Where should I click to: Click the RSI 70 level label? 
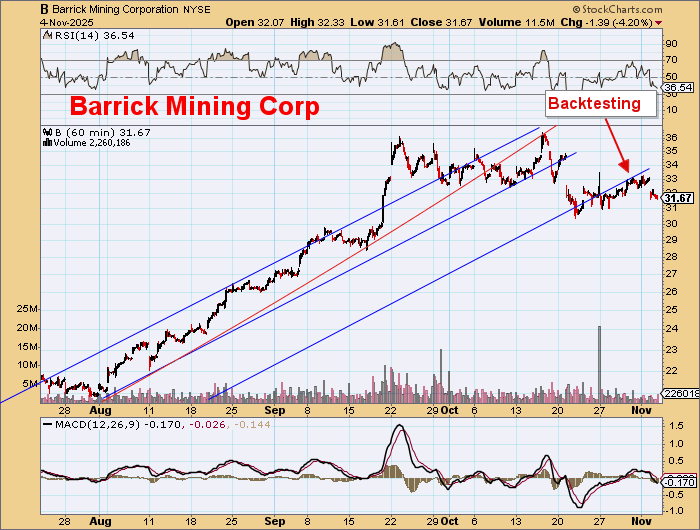point(672,60)
